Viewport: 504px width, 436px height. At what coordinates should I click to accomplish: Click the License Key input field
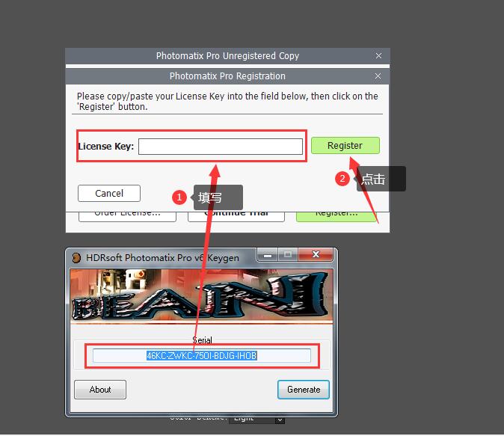[x=221, y=147]
